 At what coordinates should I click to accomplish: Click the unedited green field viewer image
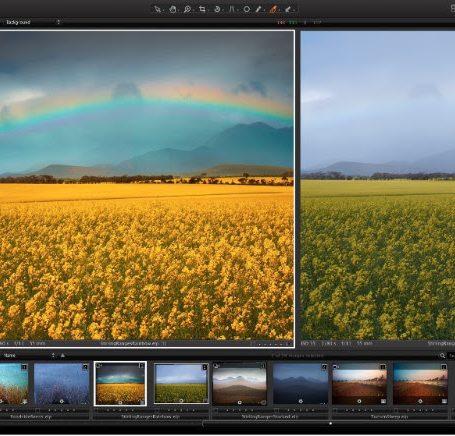point(378,185)
